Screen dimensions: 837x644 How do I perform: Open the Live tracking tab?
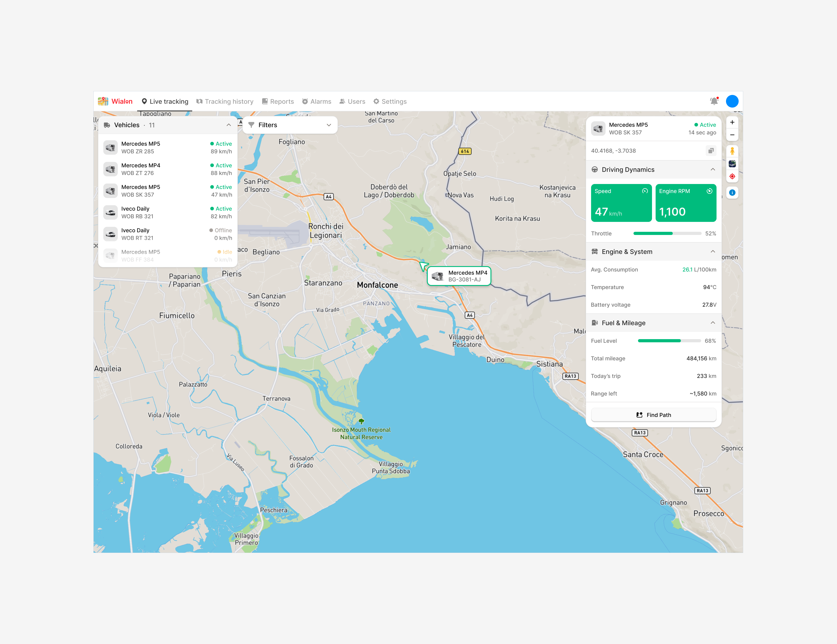tap(165, 101)
